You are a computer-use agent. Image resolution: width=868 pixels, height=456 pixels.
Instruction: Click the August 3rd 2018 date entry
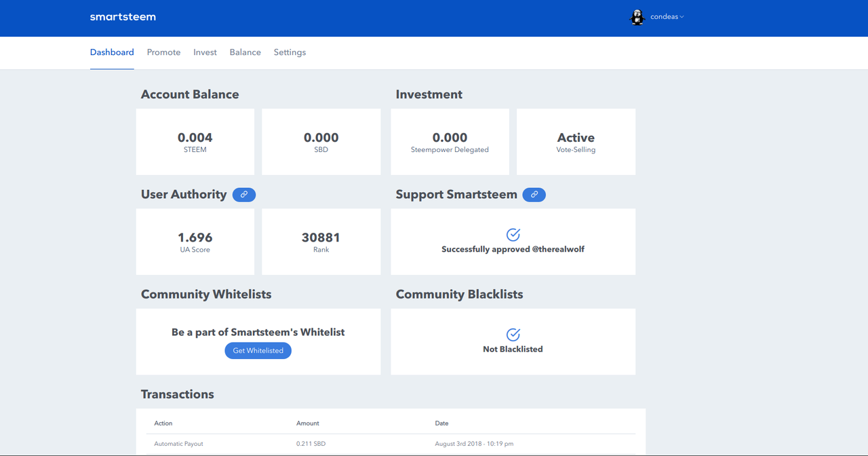(474, 444)
